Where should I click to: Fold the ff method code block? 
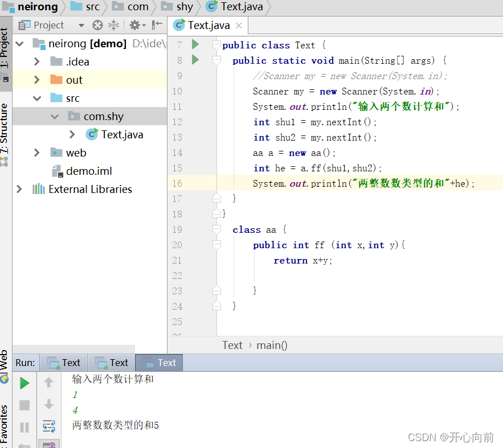[217, 245]
